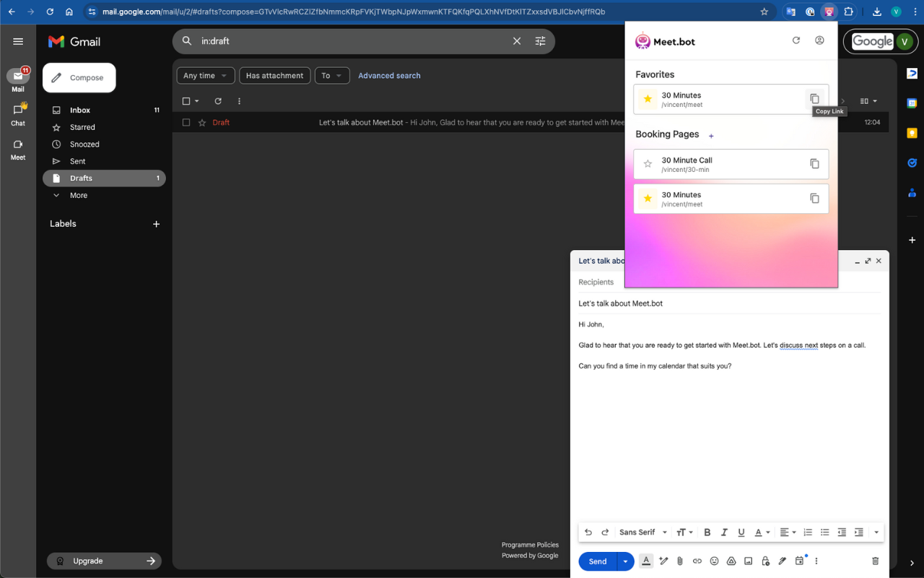This screenshot has height=578, width=924.
Task: Click the attach files paperclip icon
Action: tap(680, 561)
